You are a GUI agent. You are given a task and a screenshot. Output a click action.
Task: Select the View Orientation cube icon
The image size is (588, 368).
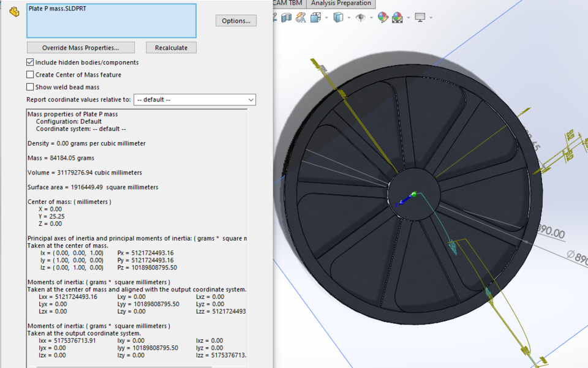(x=314, y=18)
